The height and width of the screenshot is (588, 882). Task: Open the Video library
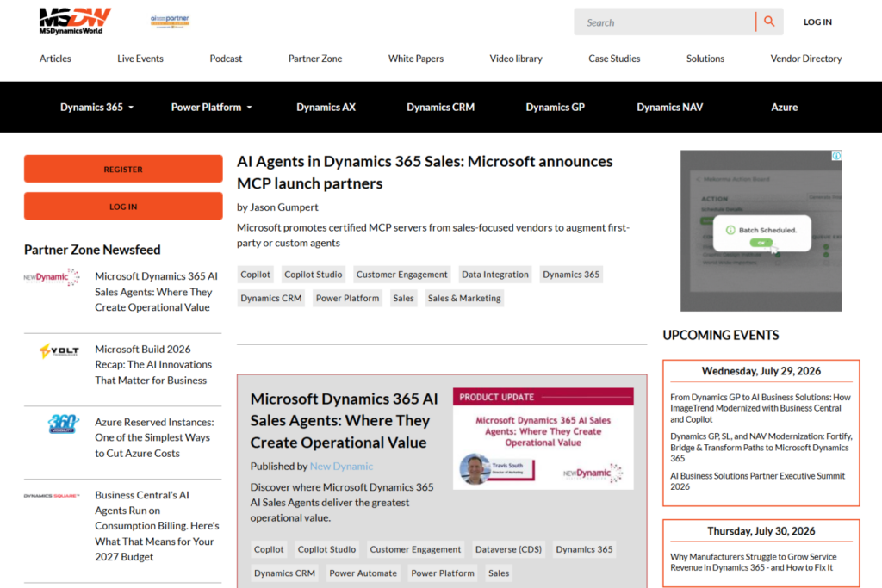click(516, 59)
